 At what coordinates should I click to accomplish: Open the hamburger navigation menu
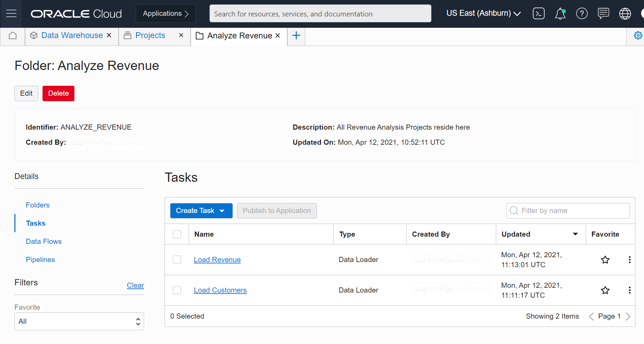pyautogui.click(x=11, y=14)
